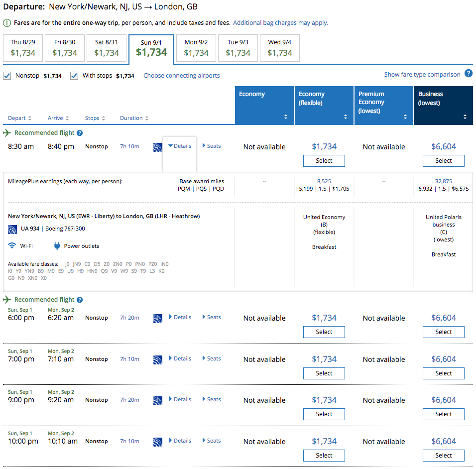Open Additional bag charges may apply link

click(x=280, y=23)
